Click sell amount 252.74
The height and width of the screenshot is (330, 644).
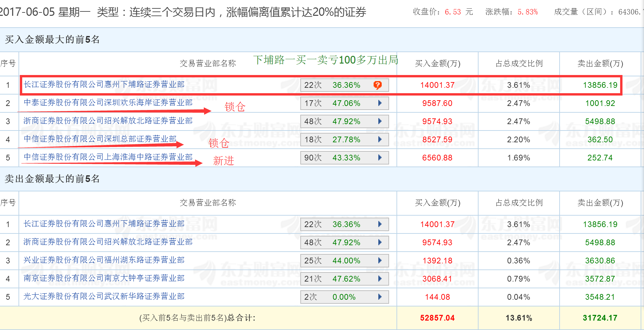600,158
